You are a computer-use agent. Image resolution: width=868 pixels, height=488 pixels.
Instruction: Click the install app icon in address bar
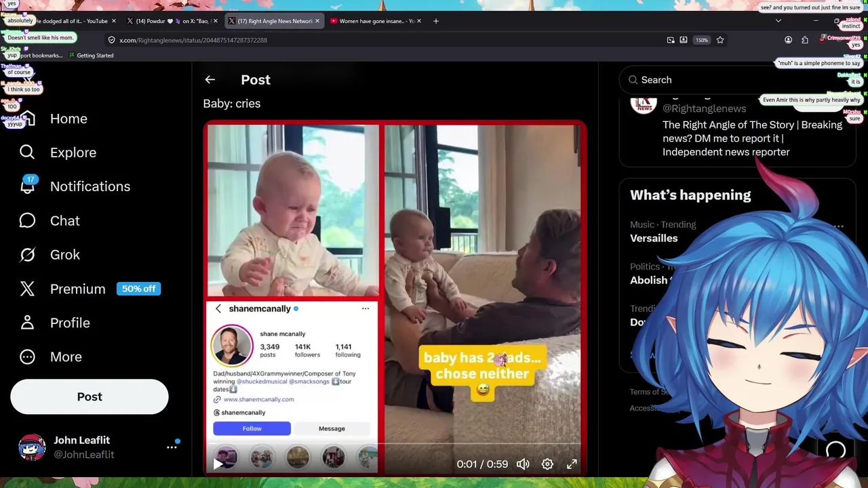pyautogui.click(x=684, y=40)
